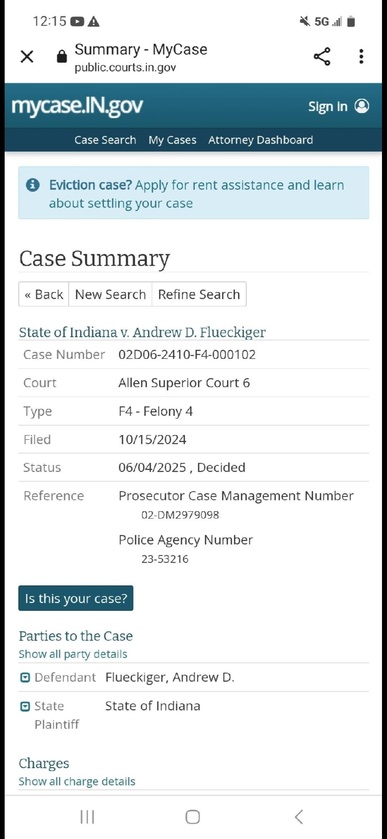Click the New Search button

[110, 294]
